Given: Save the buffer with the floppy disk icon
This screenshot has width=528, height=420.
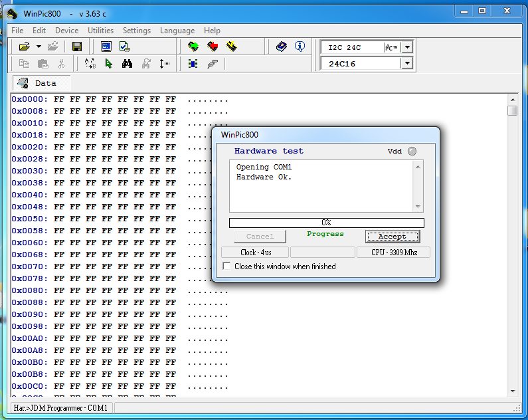Looking at the screenshot, I should [77, 47].
